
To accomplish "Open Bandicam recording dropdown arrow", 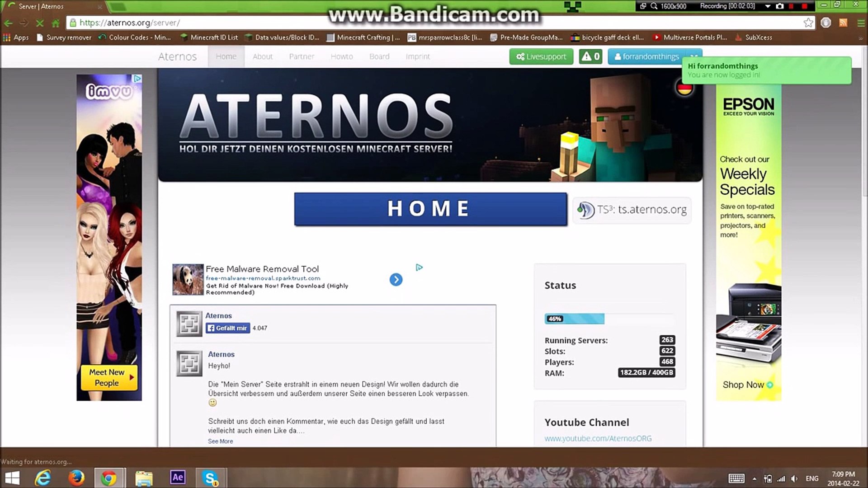I will coord(768,6).
